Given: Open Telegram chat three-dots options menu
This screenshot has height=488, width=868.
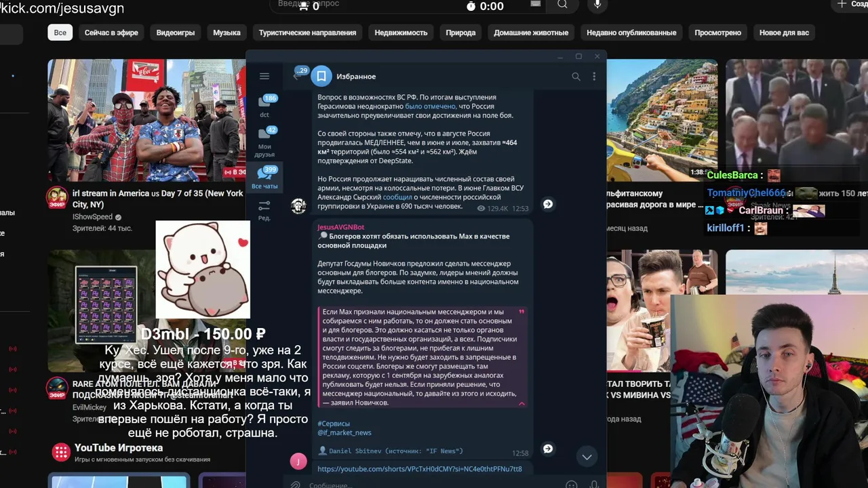Looking at the screenshot, I should pos(594,77).
